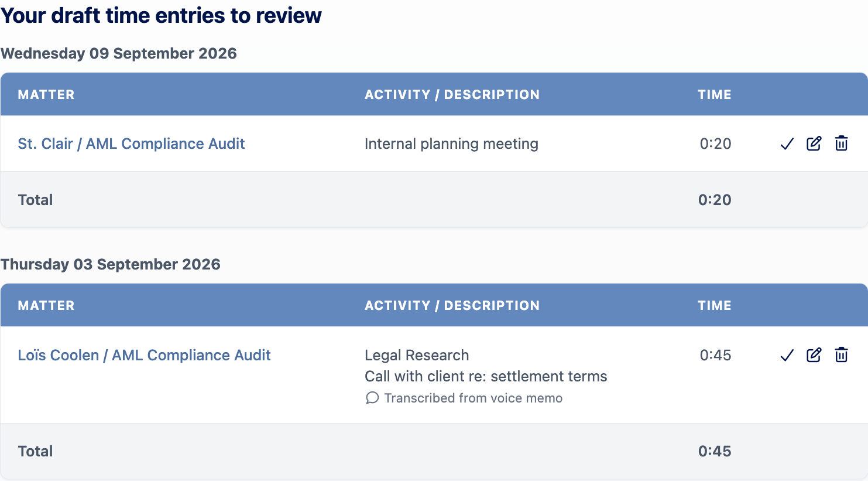Click MATTER column header in Wednesday table
Viewport: 868px width, 481px height.
click(46, 94)
